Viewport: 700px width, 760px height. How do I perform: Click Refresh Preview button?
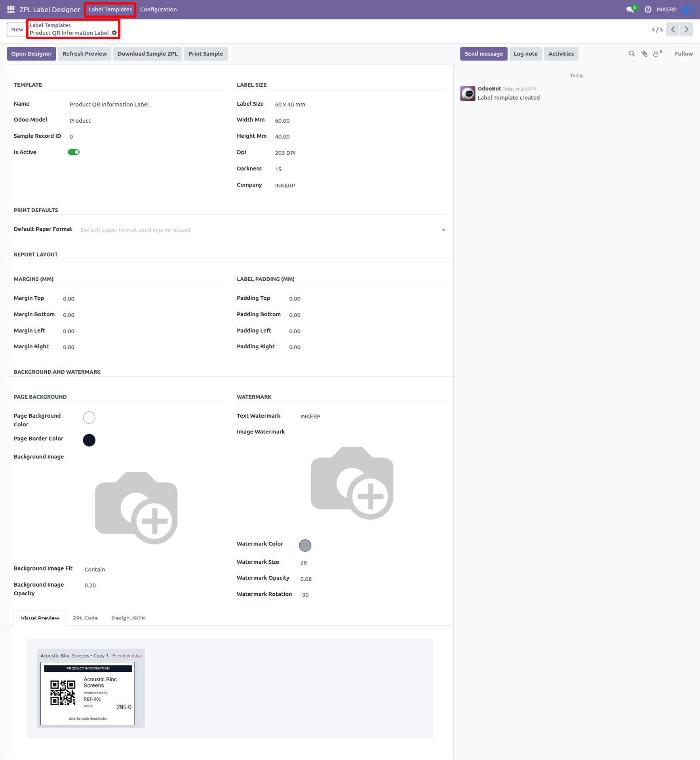84,54
